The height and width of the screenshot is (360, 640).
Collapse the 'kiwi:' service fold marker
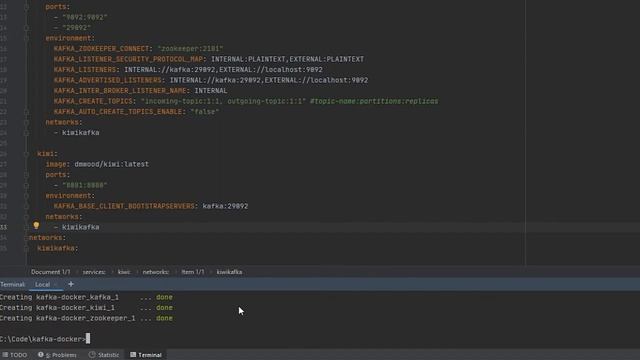(x=26, y=154)
